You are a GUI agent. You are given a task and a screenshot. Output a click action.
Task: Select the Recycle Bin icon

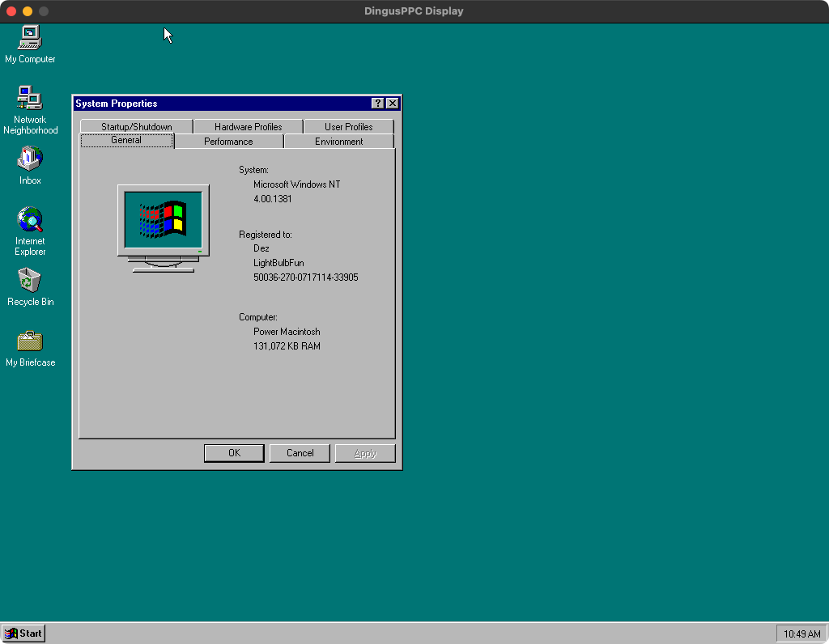pos(30,287)
